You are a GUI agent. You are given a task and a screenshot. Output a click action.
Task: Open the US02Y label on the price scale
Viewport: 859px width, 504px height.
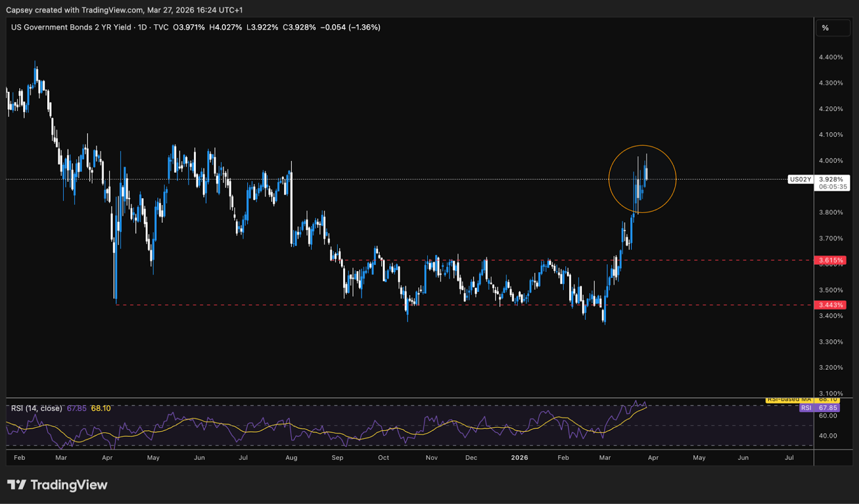(x=800, y=179)
